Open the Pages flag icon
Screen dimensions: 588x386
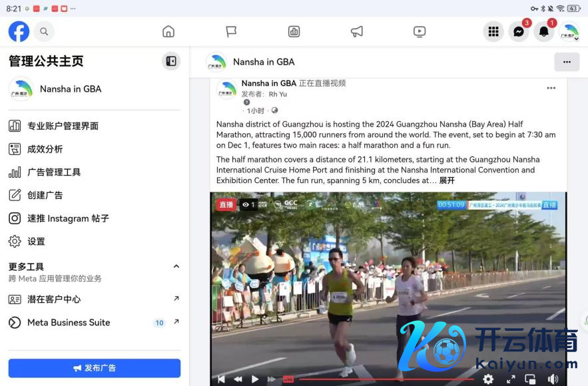[x=231, y=31]
